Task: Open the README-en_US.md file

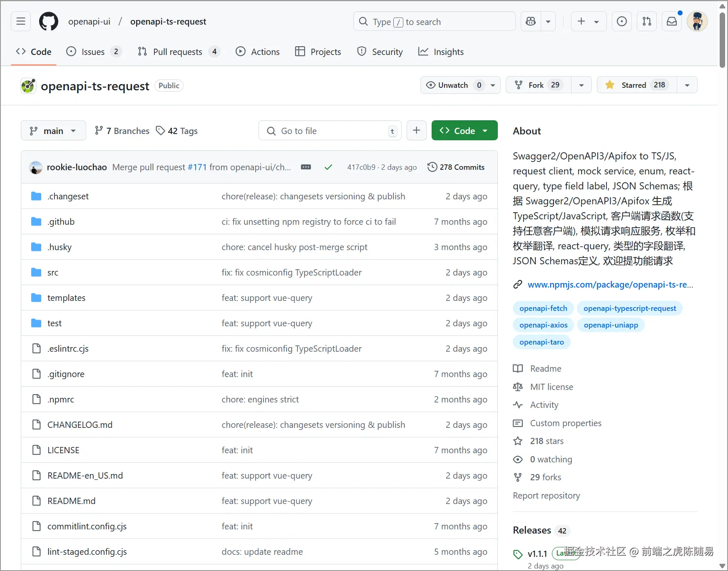Action: click(85, 475)
